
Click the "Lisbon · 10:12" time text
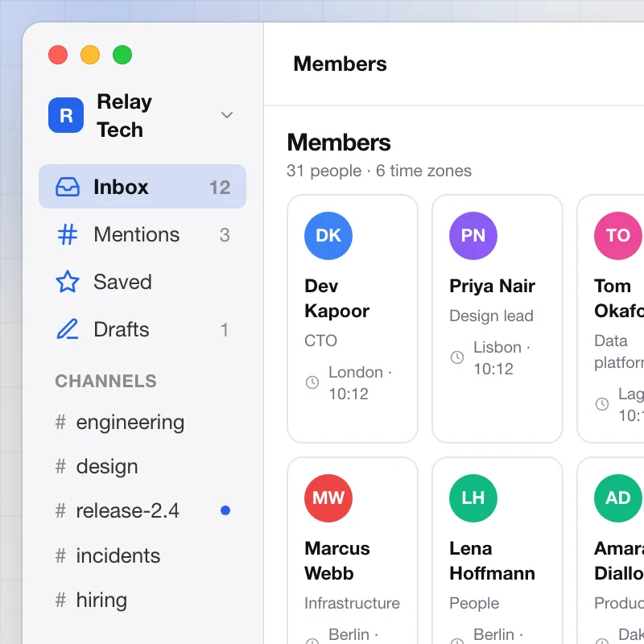coord(502,357)
